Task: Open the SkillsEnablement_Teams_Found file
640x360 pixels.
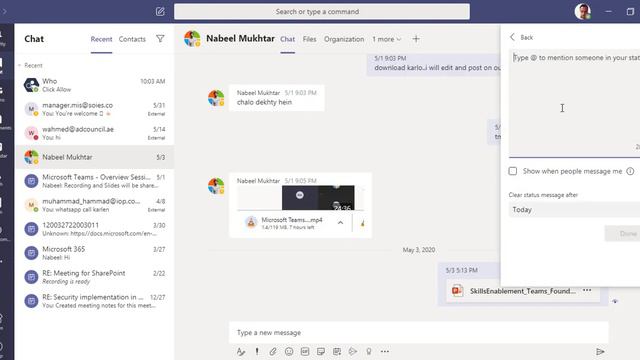Action: point(522,291)
